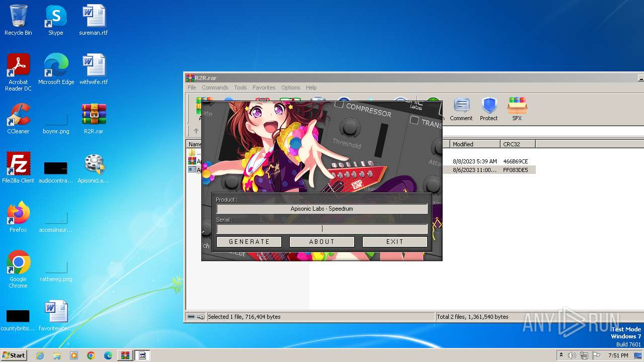Viewport: 644px width, 362px height.
Task: Click the EXIT button
Action: [395, 242]
